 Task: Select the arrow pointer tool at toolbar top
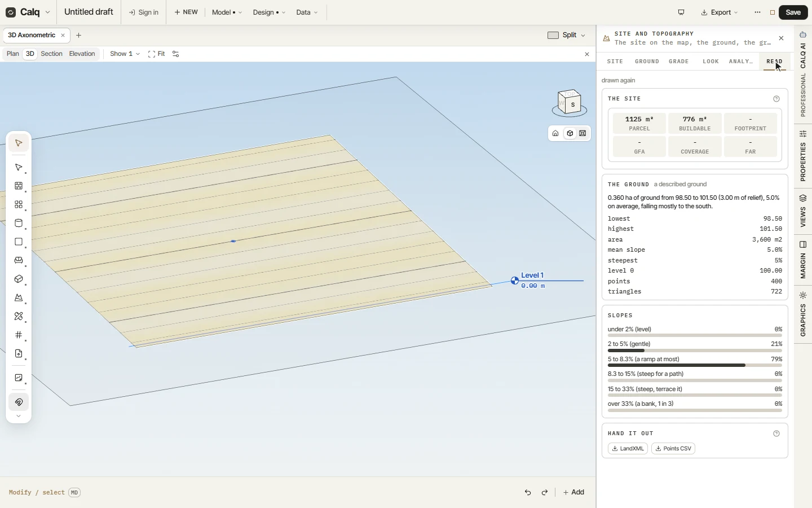19,143
